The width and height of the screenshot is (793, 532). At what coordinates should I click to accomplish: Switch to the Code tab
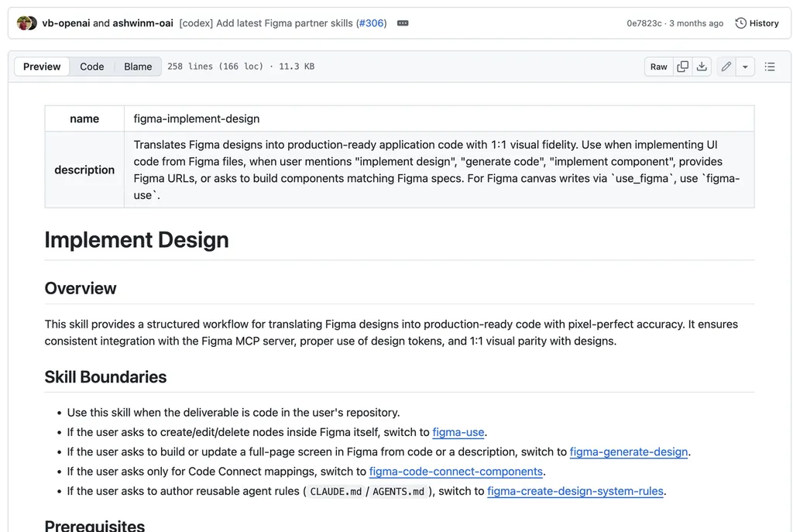pos(92,67)
